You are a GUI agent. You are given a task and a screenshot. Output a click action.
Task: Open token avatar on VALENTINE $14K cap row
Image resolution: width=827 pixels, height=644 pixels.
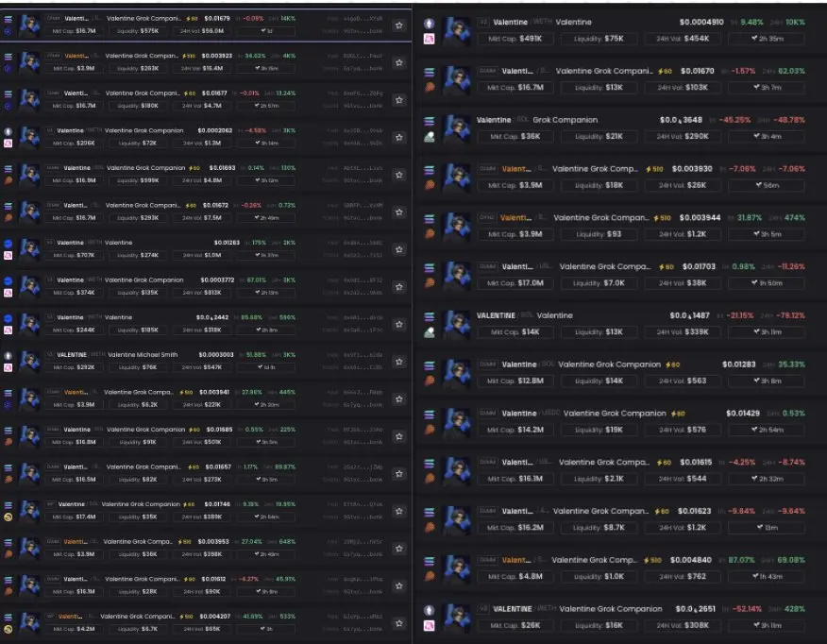tap(457, 324)
